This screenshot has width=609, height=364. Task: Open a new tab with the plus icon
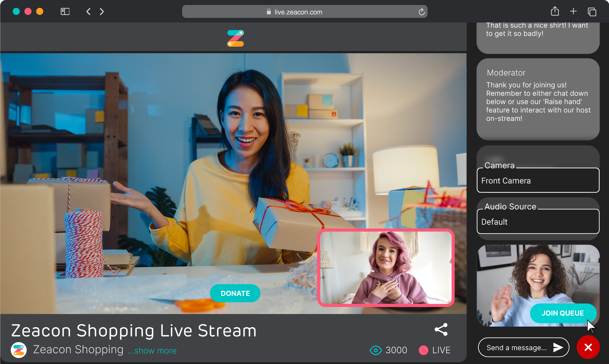573,11
